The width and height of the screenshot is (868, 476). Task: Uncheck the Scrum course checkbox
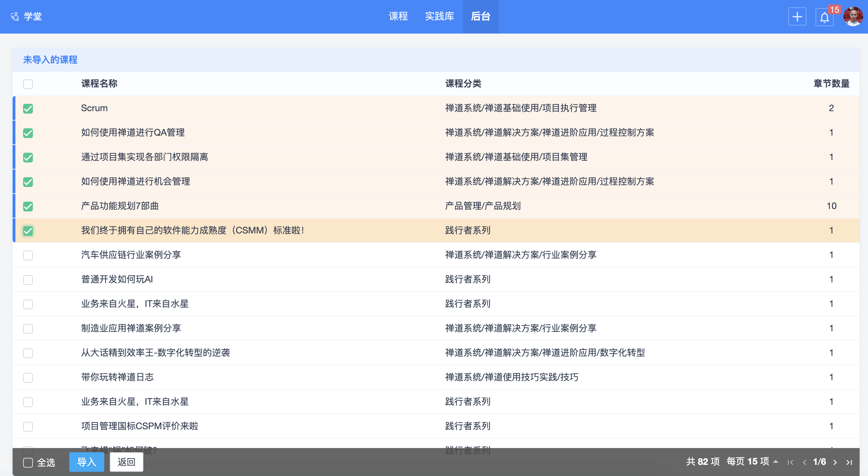[28, 108]
